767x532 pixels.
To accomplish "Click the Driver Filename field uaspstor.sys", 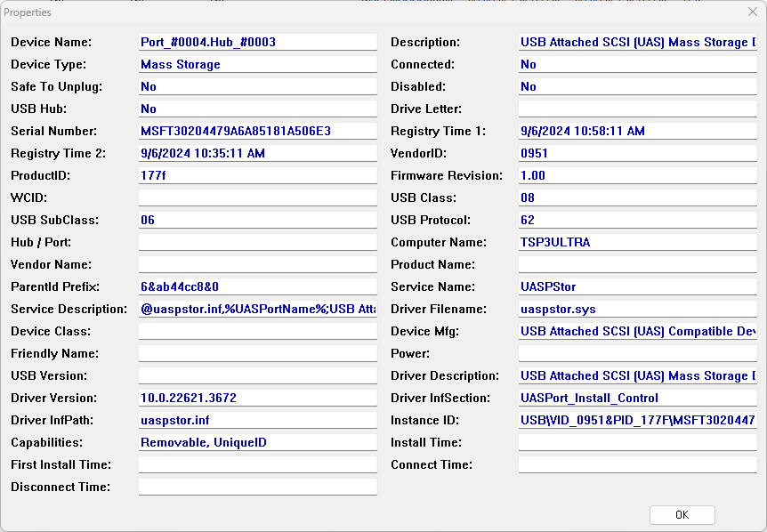I will [x=638, y=309].
